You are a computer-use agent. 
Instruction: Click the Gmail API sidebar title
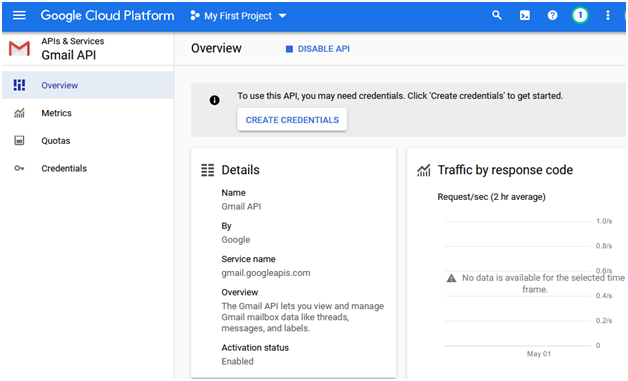[x=68, y=55]
